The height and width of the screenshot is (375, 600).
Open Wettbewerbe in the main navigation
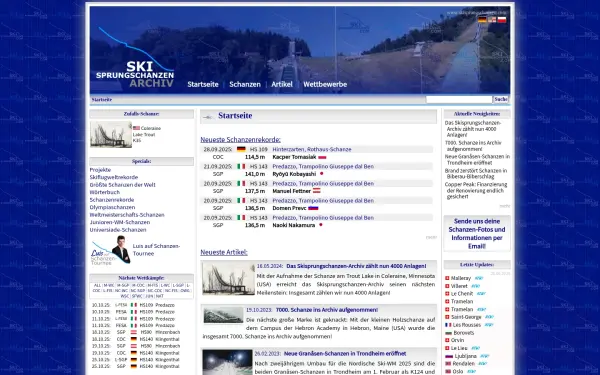tap(325, 84)
